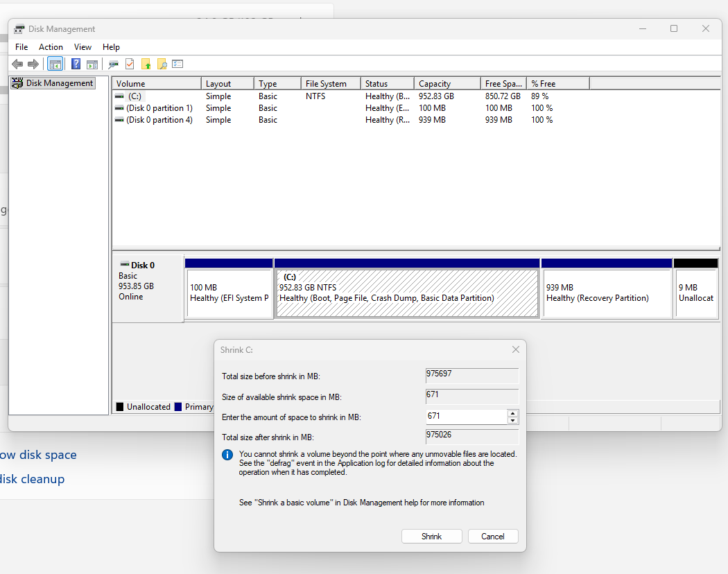The width and height of the screenshot is (728, 574).
Task: Open the low disk space link in background
Action: pos(38,455)
